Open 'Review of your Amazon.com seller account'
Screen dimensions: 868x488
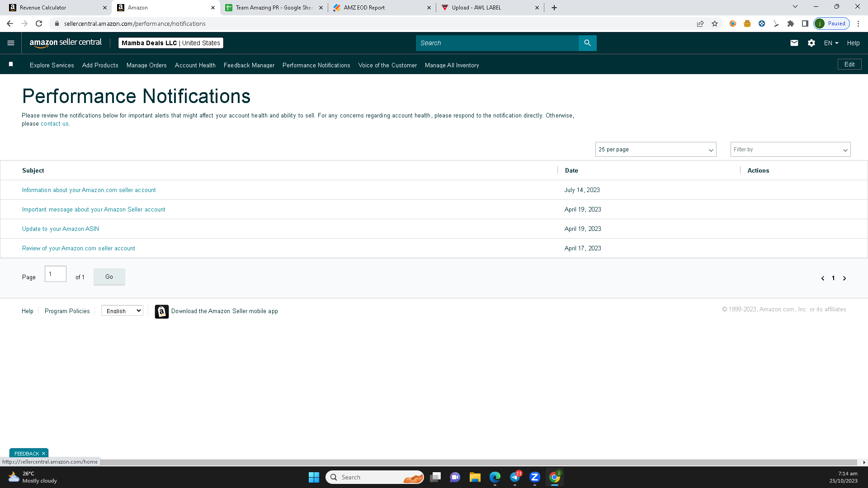pos(79,249)
